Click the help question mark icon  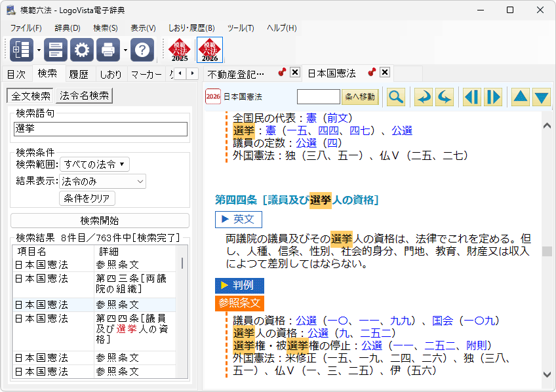point(142,50)
